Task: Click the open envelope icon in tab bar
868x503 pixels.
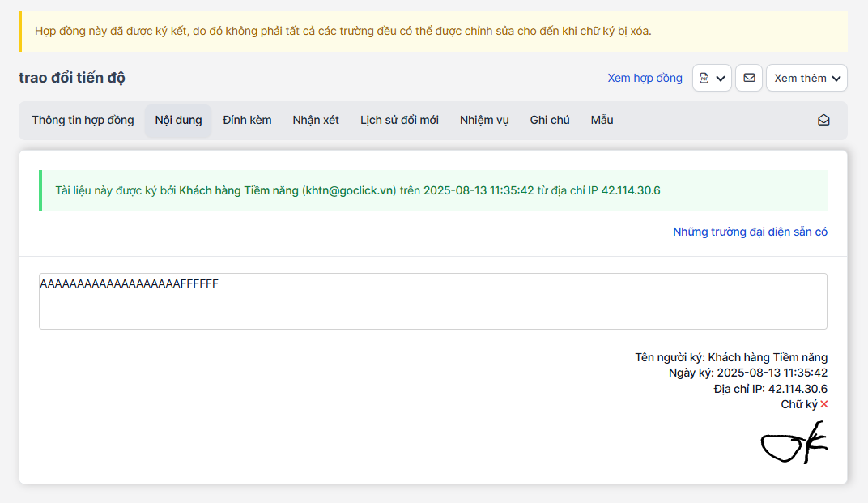Action: [823, 120]
